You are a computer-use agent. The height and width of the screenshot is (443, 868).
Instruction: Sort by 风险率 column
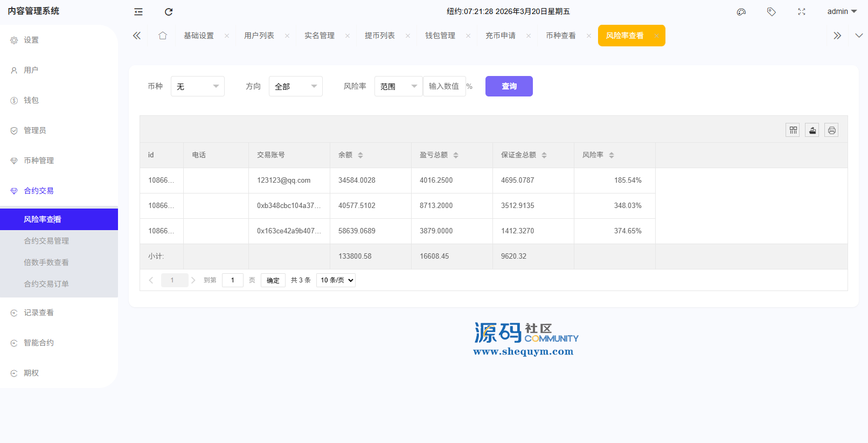612,155
